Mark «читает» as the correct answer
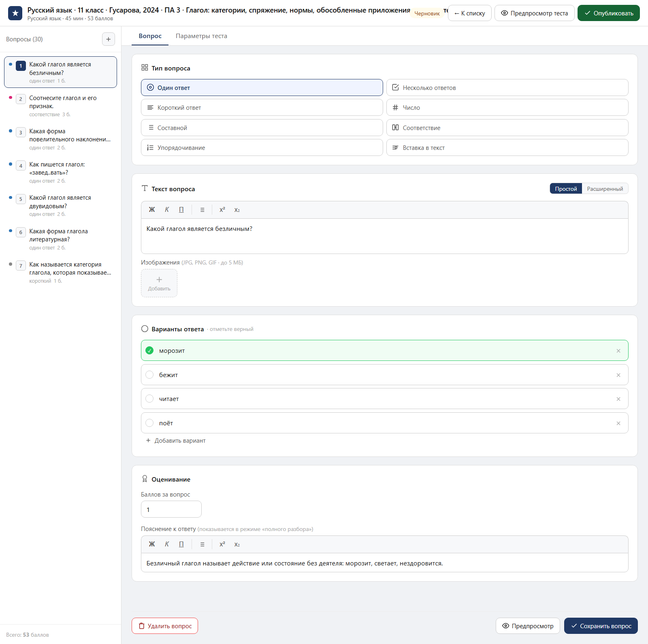 coord(149,399)
